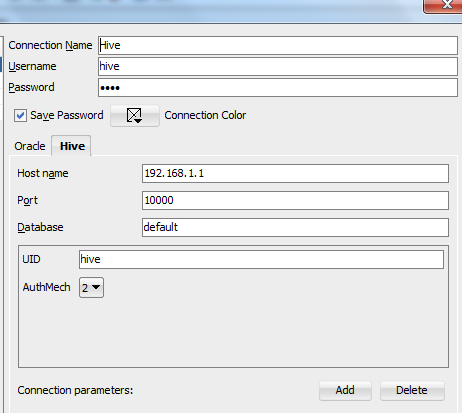Click into the Username field
This screenshot has height=413, width=462.
pos(278,66)
